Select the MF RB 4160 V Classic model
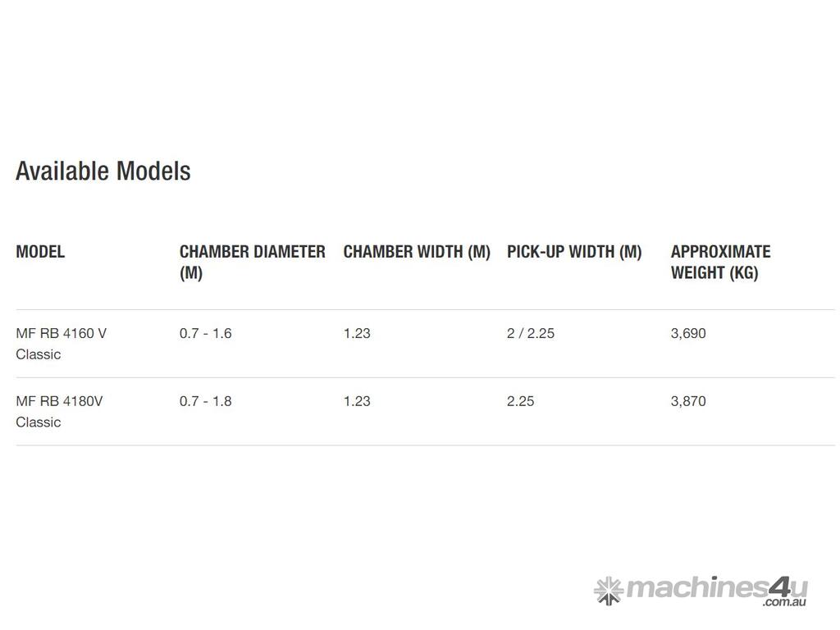Viewport: 840px width, 630px height. pyautogui.click(x=61, y=344)
